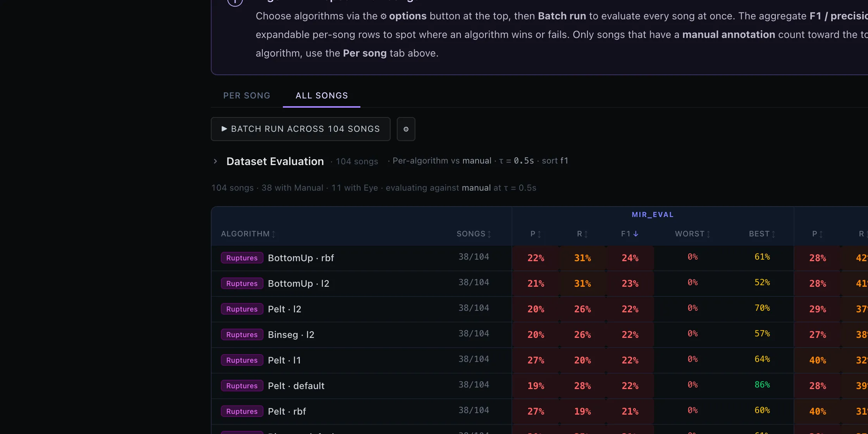Image resolution: width=868 pixels, height=434 pixels.
Task: Expand the Dataset Evaluation section chevron
Action: pyautogui.click(x=215, y=161)
